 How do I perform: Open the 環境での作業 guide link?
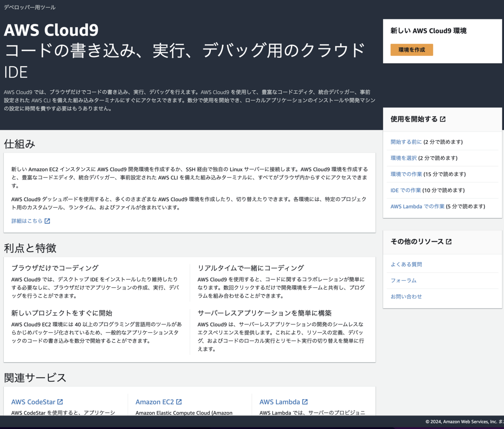[406, 174]
